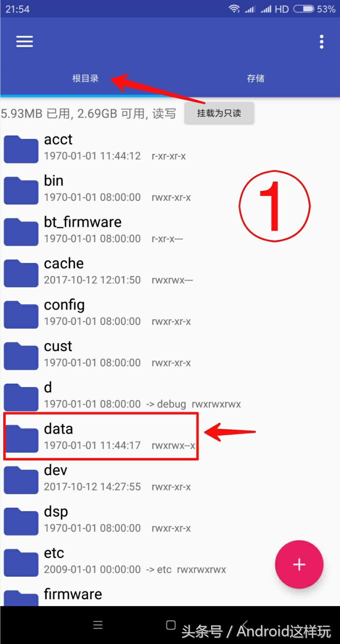
Task: Tap the Android home navigation key
Action: click(171, 625)
